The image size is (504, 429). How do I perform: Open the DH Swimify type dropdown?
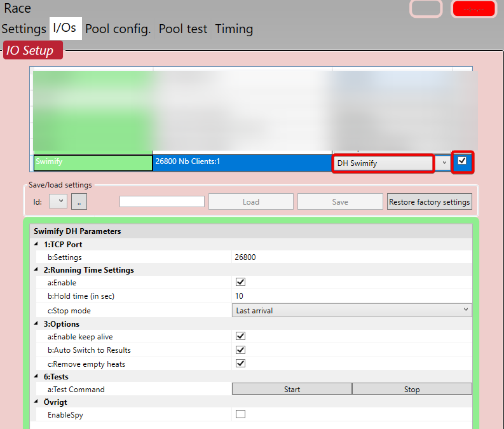tap(444, 163)
